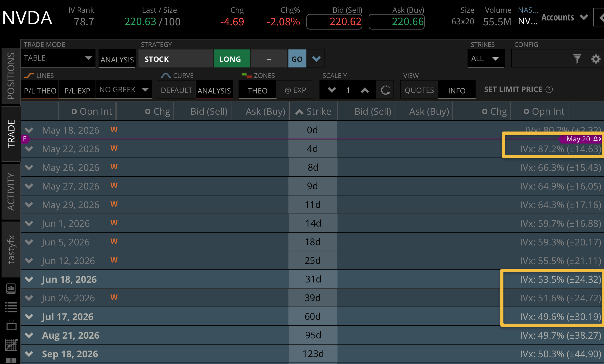Click the Ask (Buy) 220.66 price button
This screenshot has width=604, height=364.
(397, 22)
